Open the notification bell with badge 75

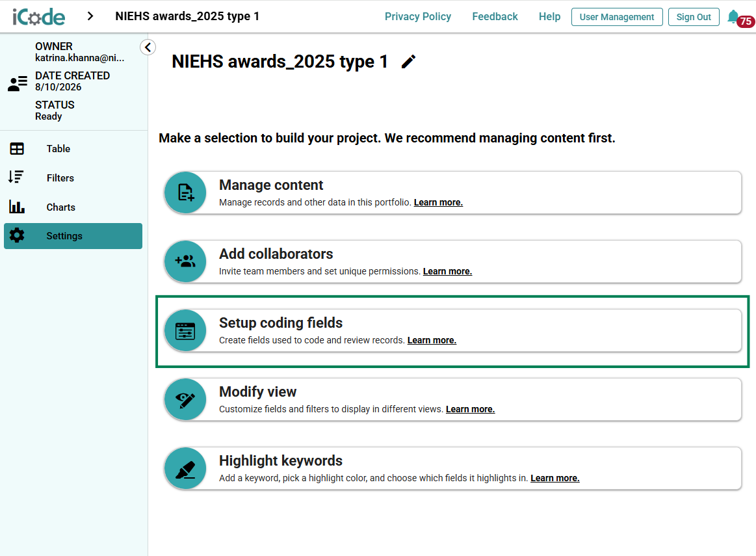click(734, 17)
